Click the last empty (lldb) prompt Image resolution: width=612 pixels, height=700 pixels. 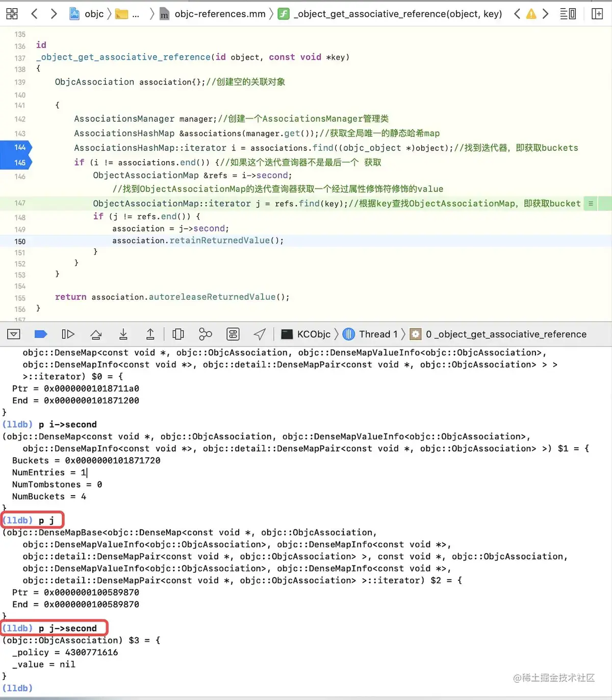point(17,688)
